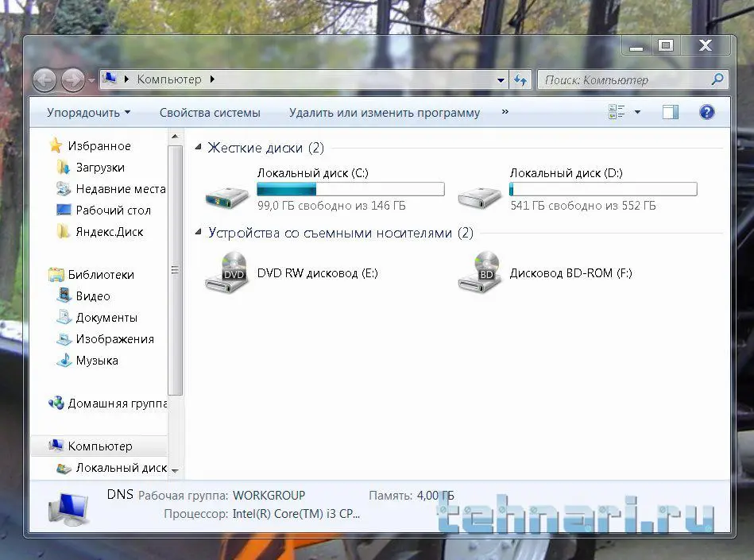Click the Домашняя группа icon

coord(56,403)
